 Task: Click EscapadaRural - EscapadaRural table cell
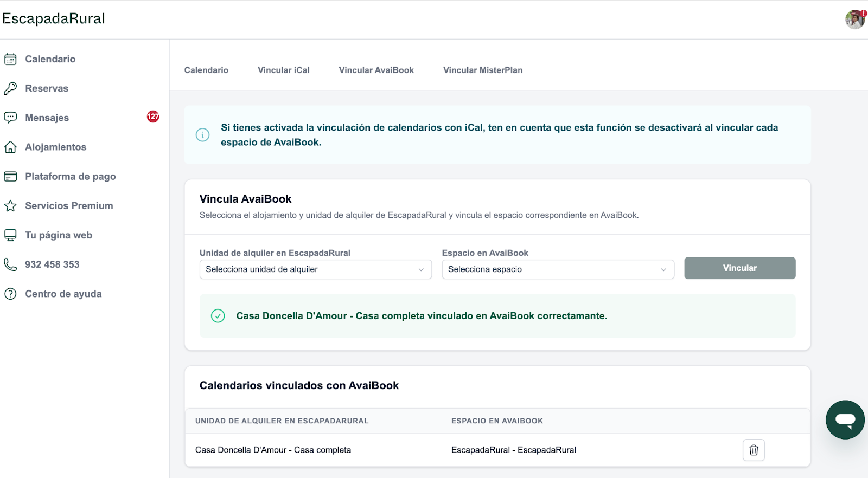(514, 450)
